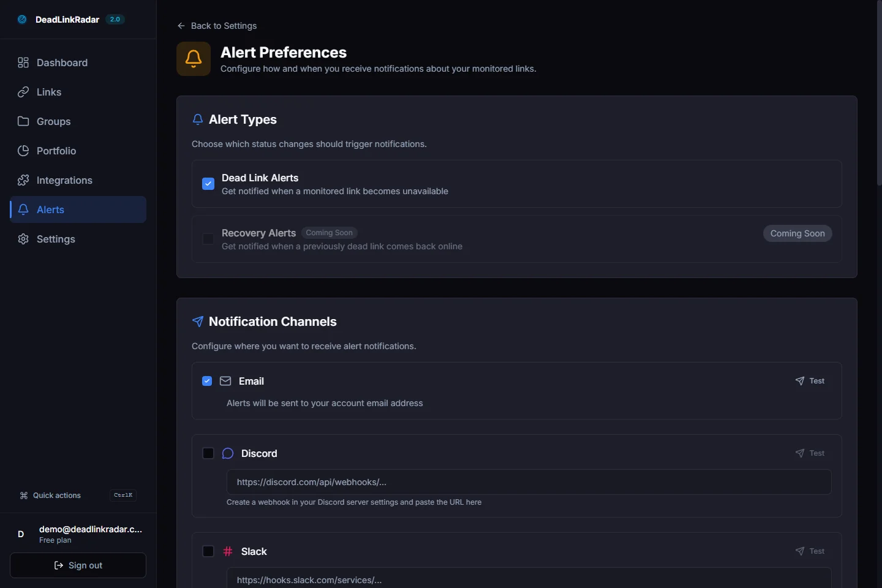Click the Discord chat bubble icon
Viewport: 882px width, 588px height.
tap(228, 453)
